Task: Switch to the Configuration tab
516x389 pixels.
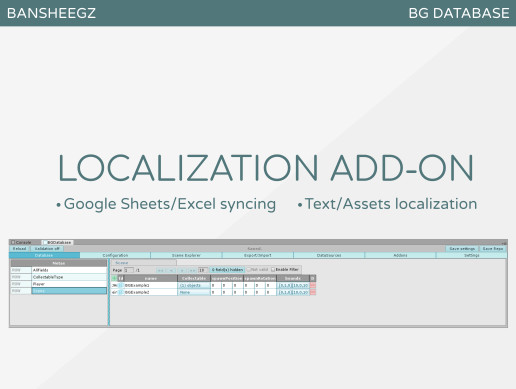Action: (115, 255)
